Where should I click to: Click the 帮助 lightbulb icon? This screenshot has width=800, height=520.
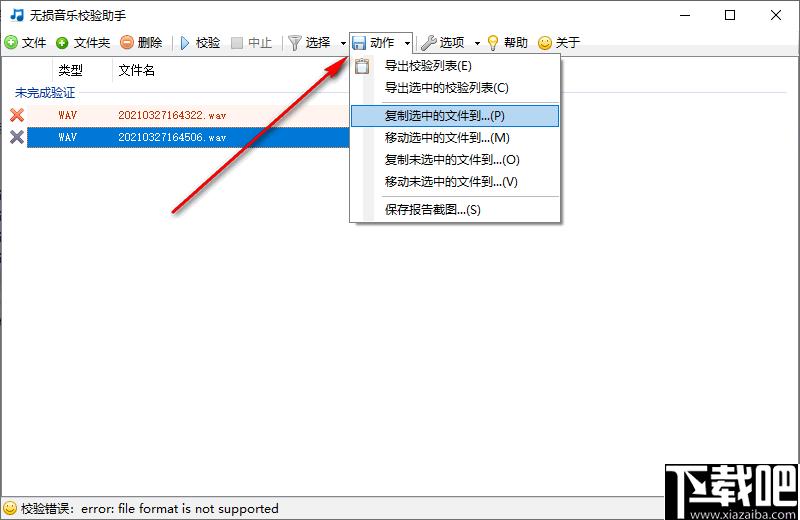coord(493,43)
